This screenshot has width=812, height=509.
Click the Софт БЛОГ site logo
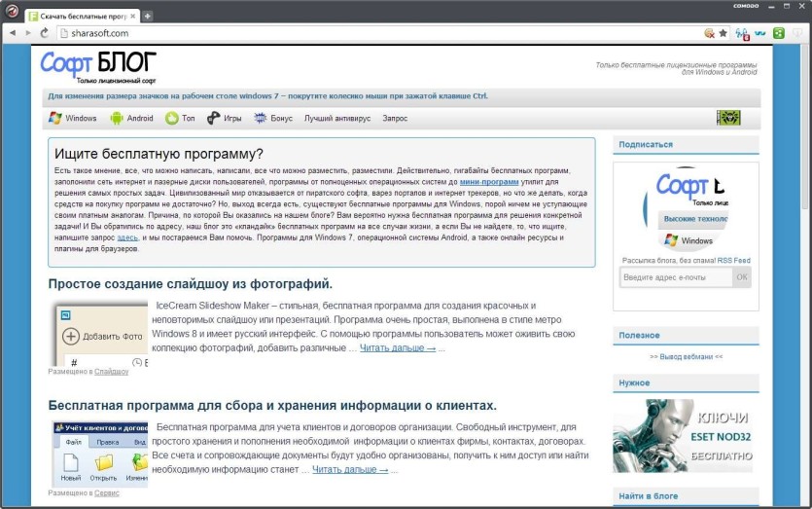(98, 66)
